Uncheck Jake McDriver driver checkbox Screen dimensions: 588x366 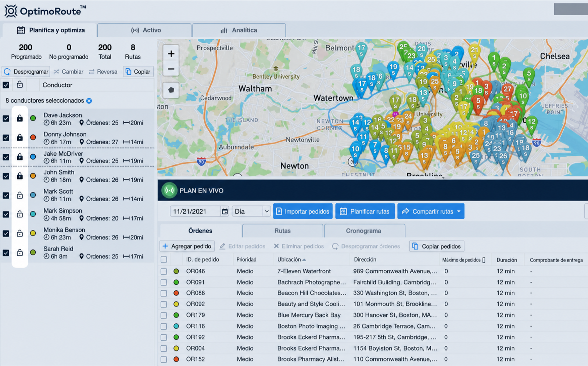[x=6, y=157]
